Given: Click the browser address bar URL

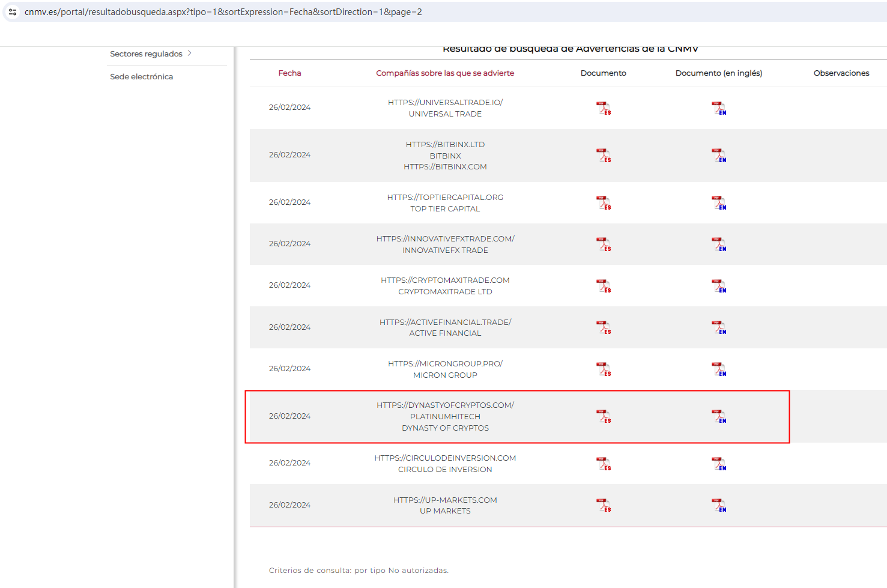Looking at the screenshot, I should pyautogui.click(x=223, y=12).
